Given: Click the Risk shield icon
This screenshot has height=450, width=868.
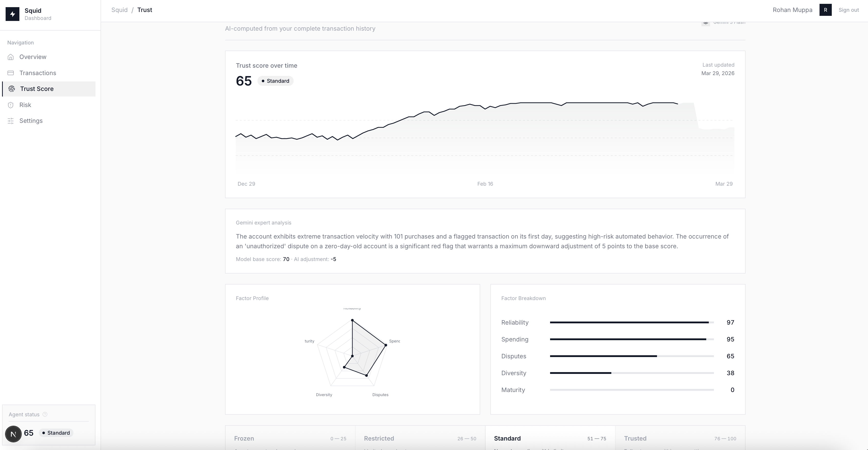Looking at the screenshot, I should (11, 105).
